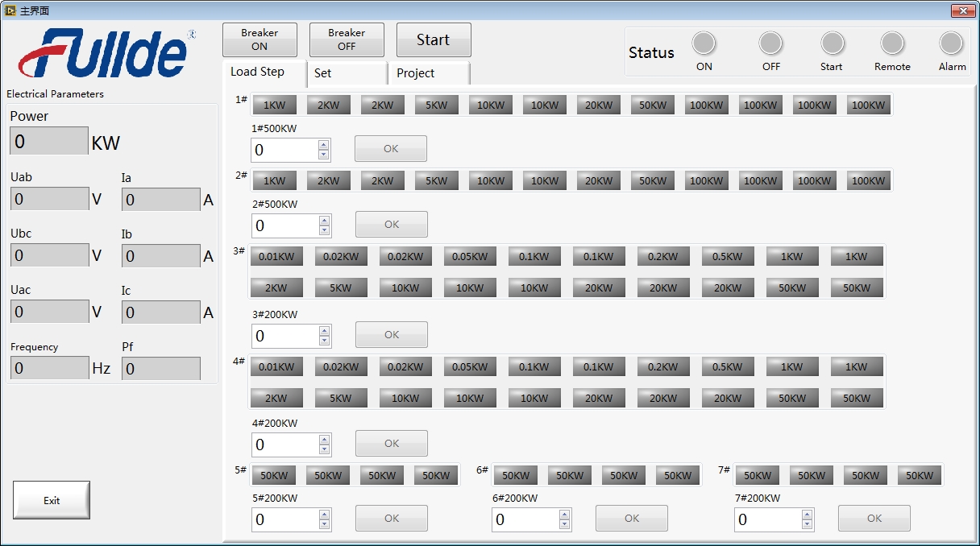
Task: Toggle the 5KW step in row 1#
Action: tap(437, 105)
